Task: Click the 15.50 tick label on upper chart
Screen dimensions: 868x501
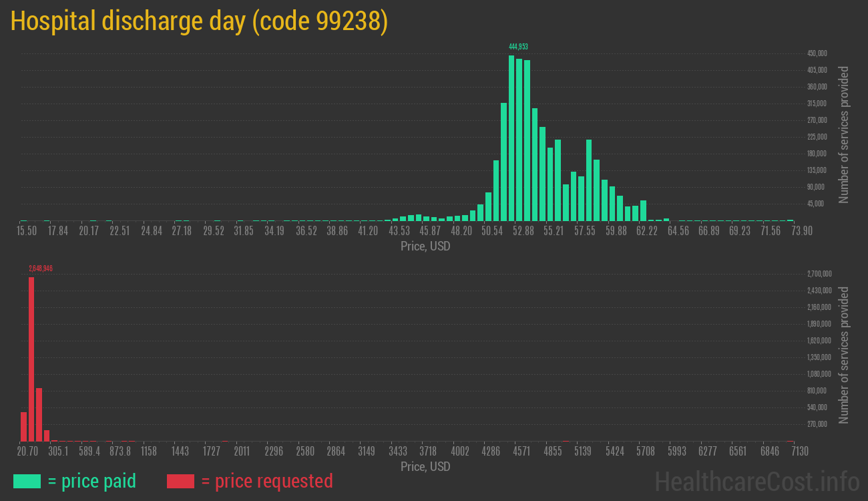Action: (x=27, y=231)
